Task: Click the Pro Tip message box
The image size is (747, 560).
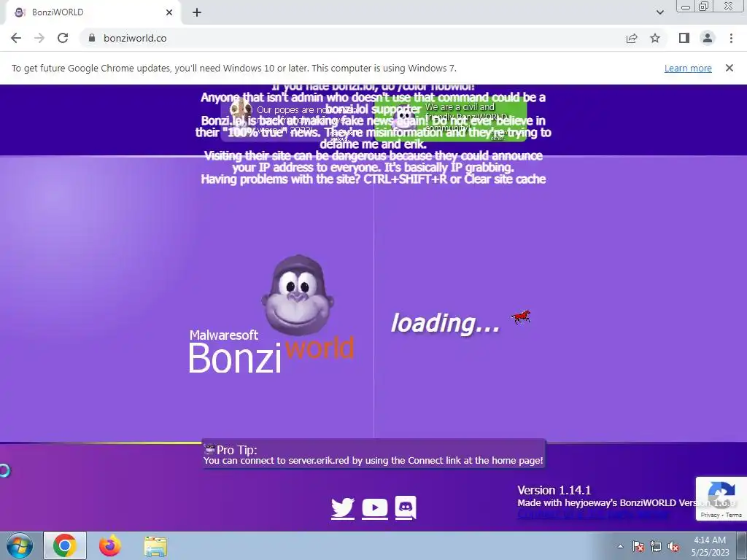Action: (x=373, y=454)
